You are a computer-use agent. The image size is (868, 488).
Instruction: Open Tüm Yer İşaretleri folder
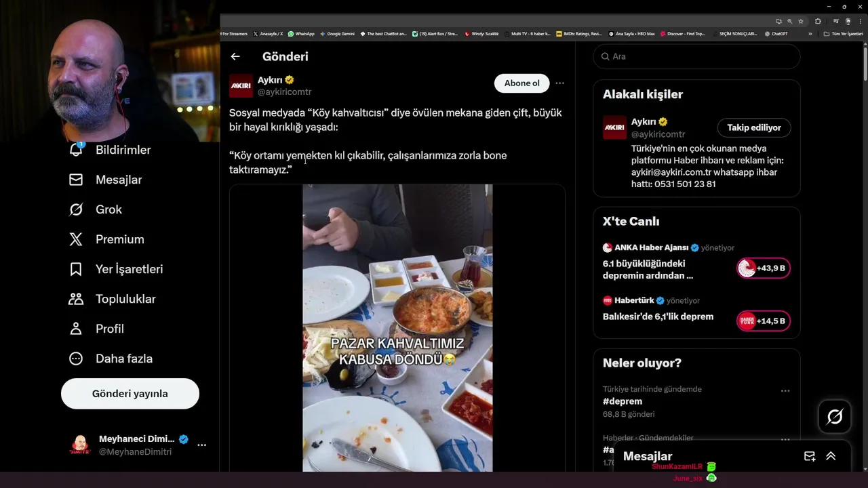(844, 33)
